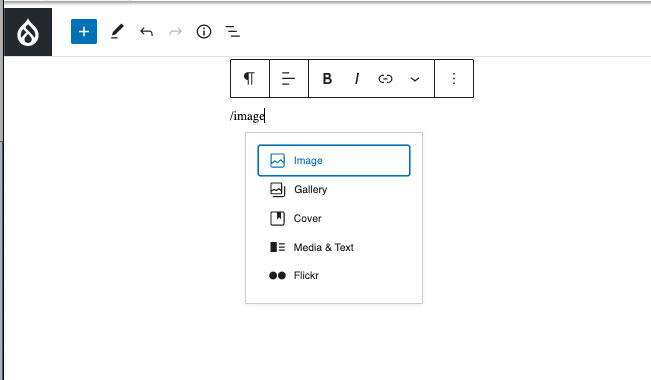Toggle italic formatting
Viewport: 651px width, 380px height.
point(357,78)
